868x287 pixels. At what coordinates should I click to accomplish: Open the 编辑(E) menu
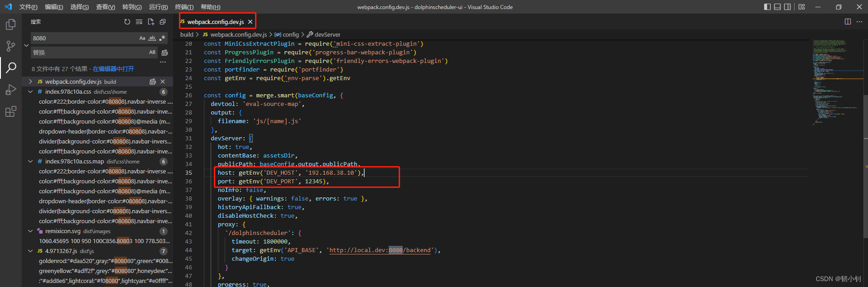[54, 7]
